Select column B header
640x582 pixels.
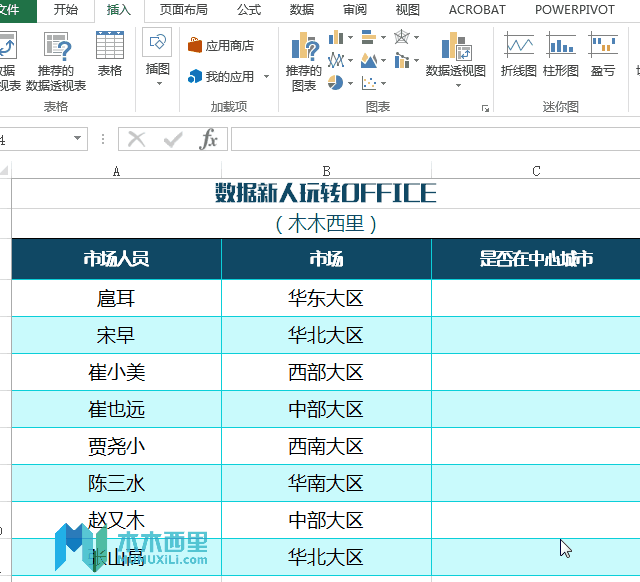point(326,171)
